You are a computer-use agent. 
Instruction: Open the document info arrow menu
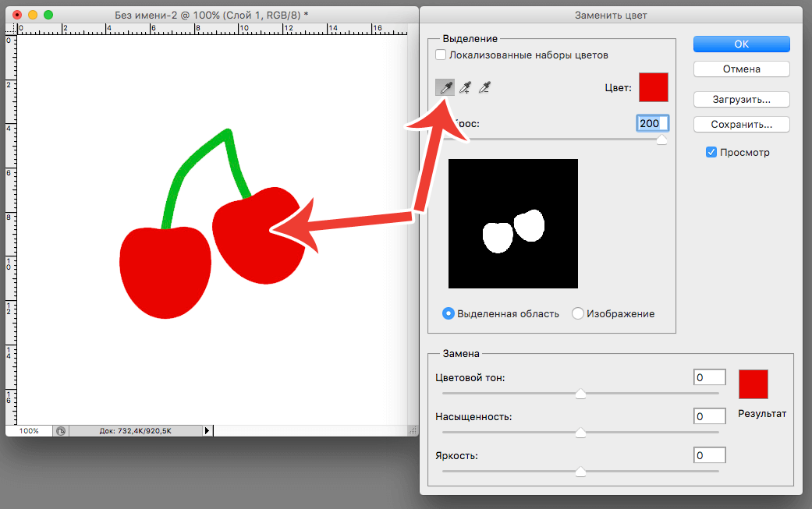(207, 430)
